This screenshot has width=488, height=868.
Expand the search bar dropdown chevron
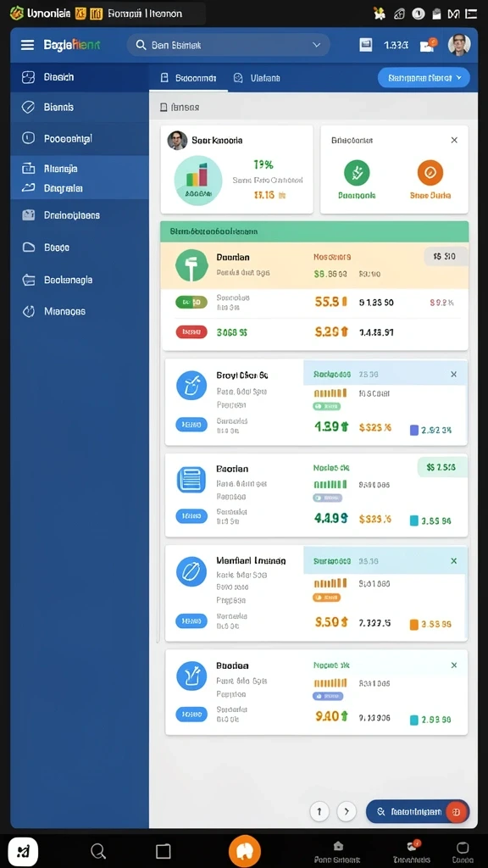pos(317,45)
